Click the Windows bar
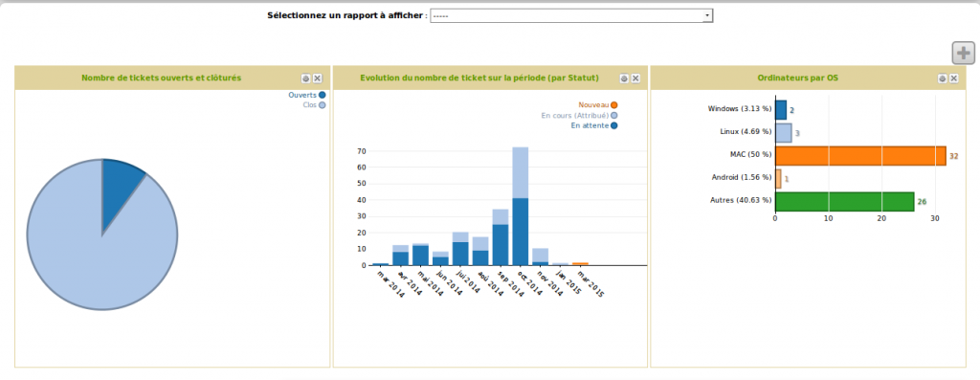The image size is (980, 380). [781, 110]
